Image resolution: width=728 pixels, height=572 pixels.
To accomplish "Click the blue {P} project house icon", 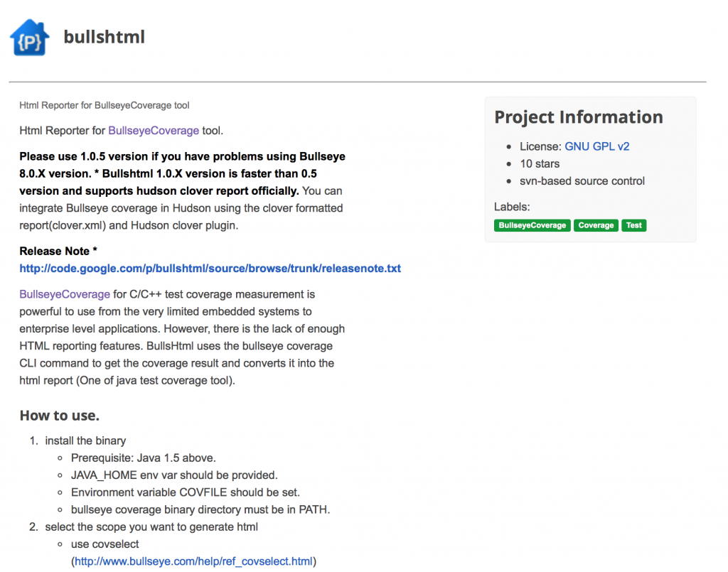I will pyautogui.click(x=29, y=38).
